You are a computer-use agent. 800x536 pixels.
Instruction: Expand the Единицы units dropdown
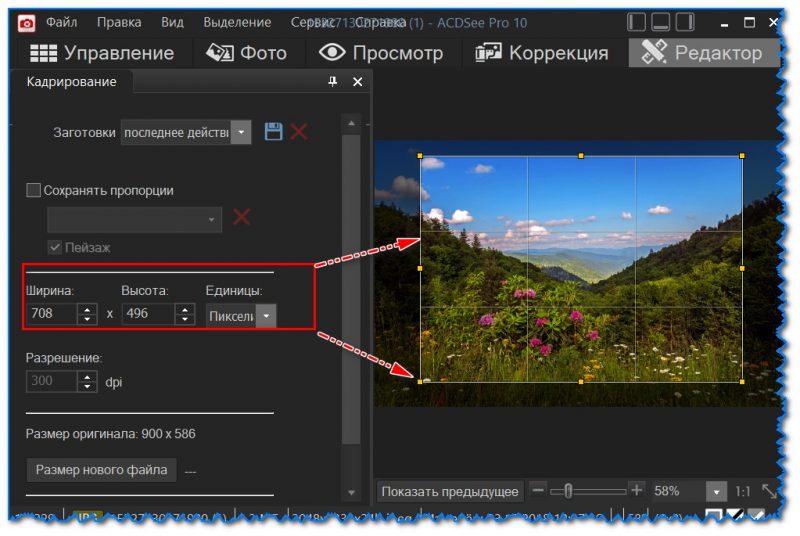[x=266, y=315]
